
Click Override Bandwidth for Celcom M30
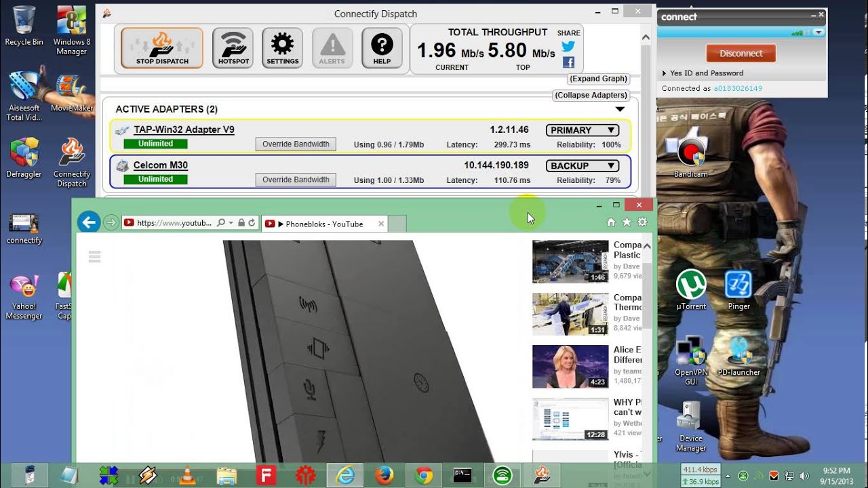pyautogui.click(x=296, y=180)
